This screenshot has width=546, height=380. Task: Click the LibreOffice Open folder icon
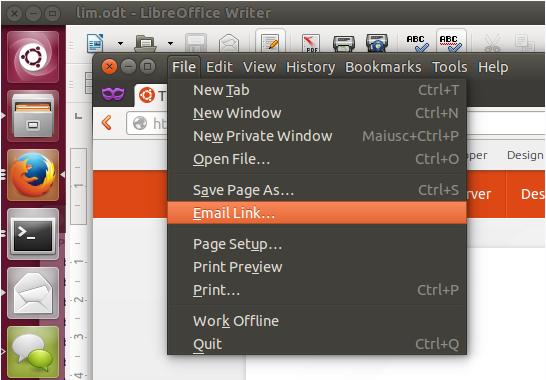146,43
